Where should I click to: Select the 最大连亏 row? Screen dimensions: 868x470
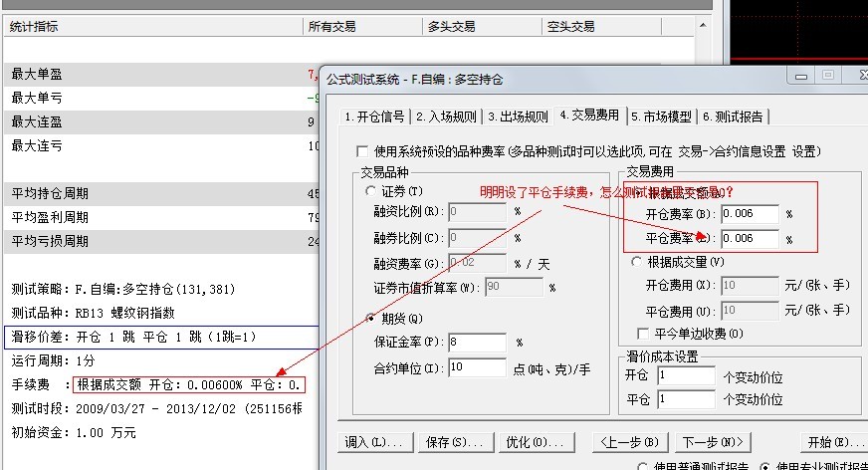(161, 145)
